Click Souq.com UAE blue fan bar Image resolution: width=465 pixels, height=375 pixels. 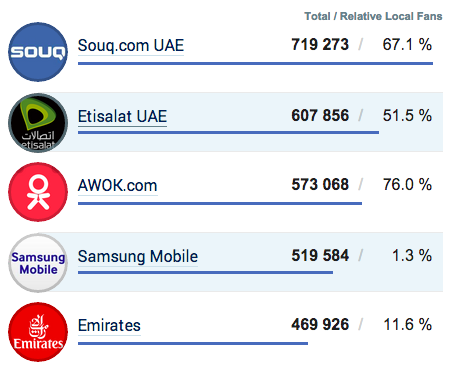click(x=255, y=63)
